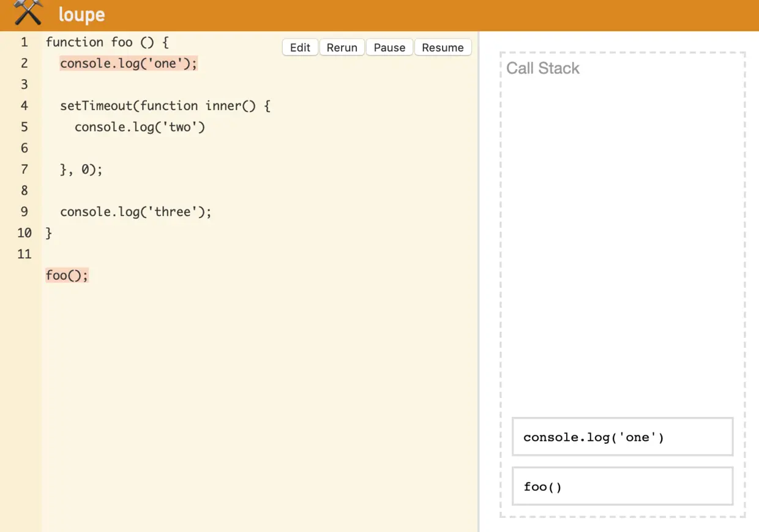This screenshot has width=759, height=532.
Task: Click the Rerun button
Action: tap(342, 47)
